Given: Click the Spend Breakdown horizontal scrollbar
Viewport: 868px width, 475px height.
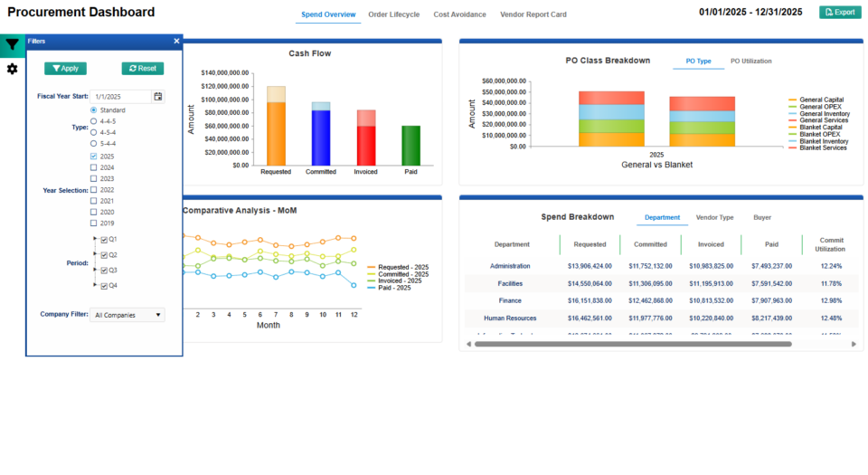Looking at the screenshot, I should point(633,344).
